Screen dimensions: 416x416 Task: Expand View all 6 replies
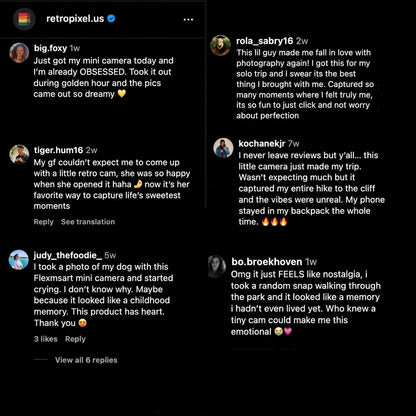(x=86, y=360)
